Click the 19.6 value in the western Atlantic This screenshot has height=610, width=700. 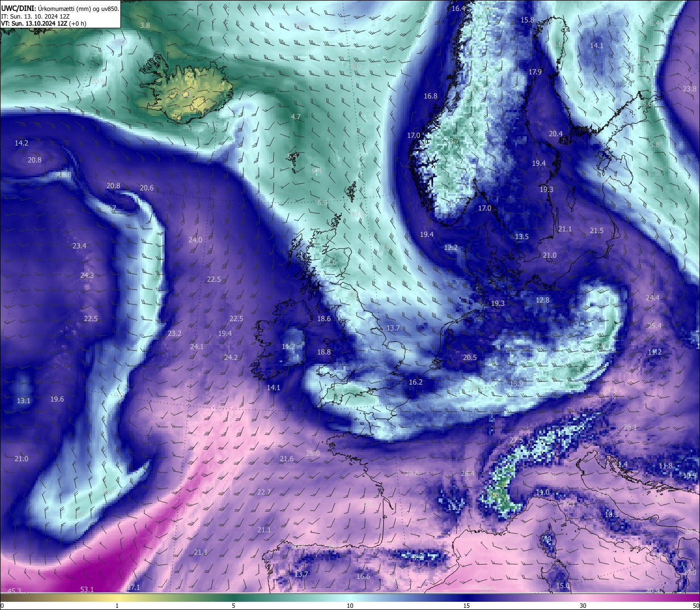pyautogui.click(x=57, y=399)
